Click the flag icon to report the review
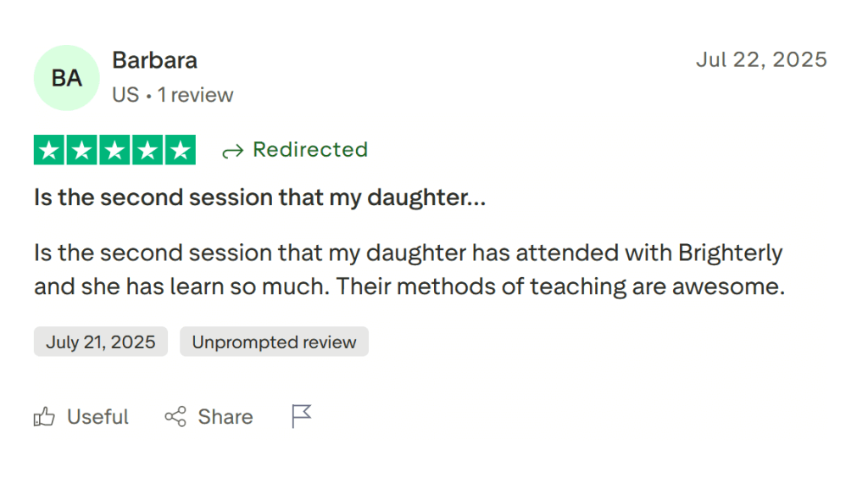The image size is (868, 489). coord(301,416)
